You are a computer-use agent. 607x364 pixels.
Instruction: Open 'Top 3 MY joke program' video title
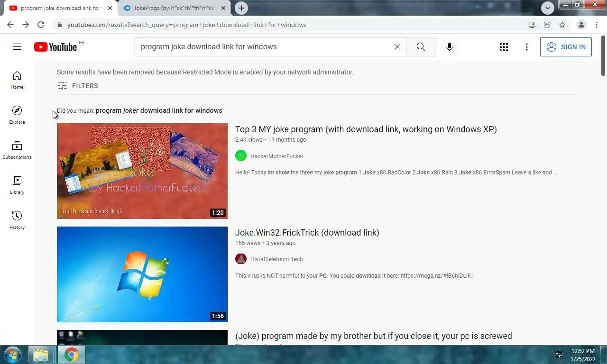(x=366, y=129)
